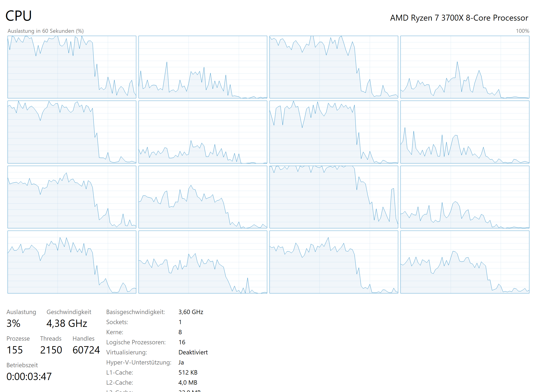
Task: Click the 'Logische Prozessoren:' label
Action: click(x=136, y=342)
